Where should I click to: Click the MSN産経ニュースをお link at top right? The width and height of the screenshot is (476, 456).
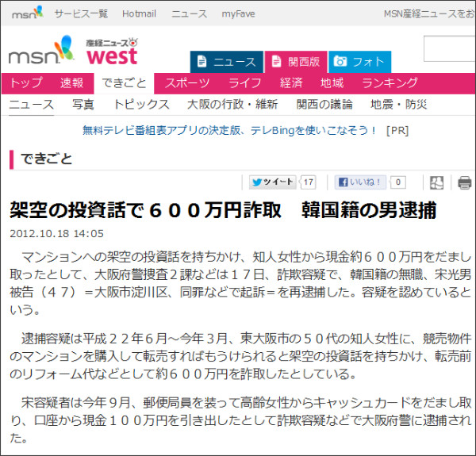pyautogui.click(x=429, y=13)
